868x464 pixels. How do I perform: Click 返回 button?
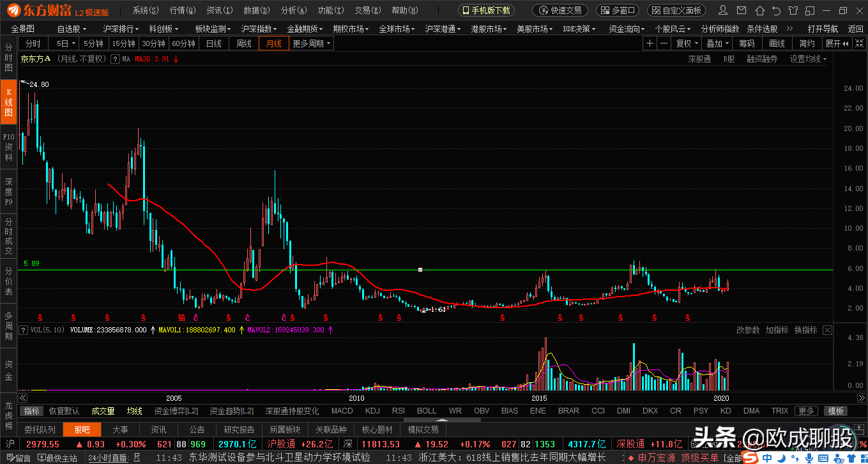point(855,29)
